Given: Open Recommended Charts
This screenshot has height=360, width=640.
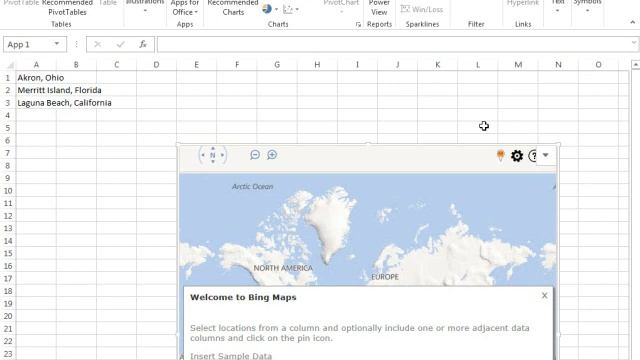Looking at the screenshot, I should [233, 7].
